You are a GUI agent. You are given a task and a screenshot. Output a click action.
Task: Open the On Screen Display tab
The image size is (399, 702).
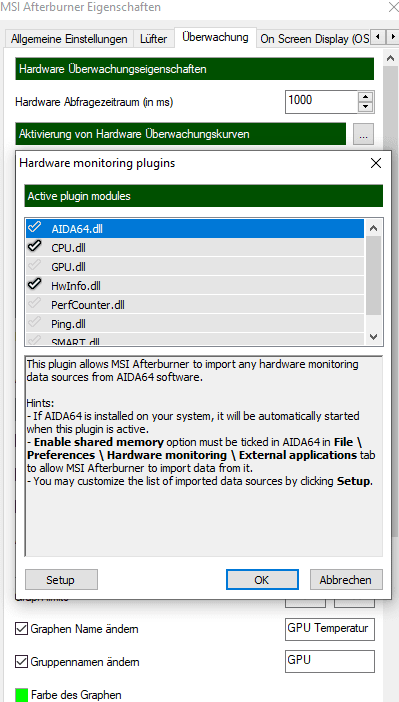[314, 39]
